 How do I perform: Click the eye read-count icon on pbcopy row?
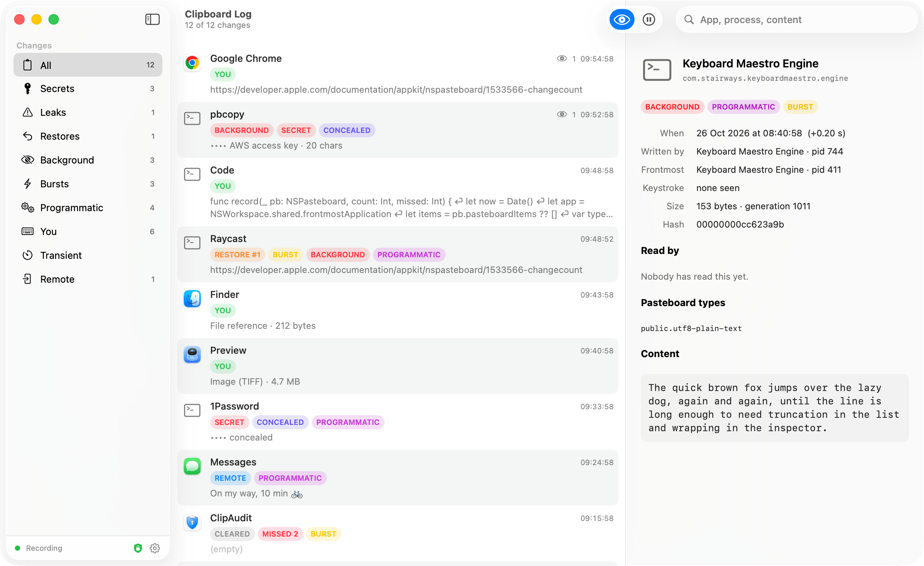click(x=561, y=114)
